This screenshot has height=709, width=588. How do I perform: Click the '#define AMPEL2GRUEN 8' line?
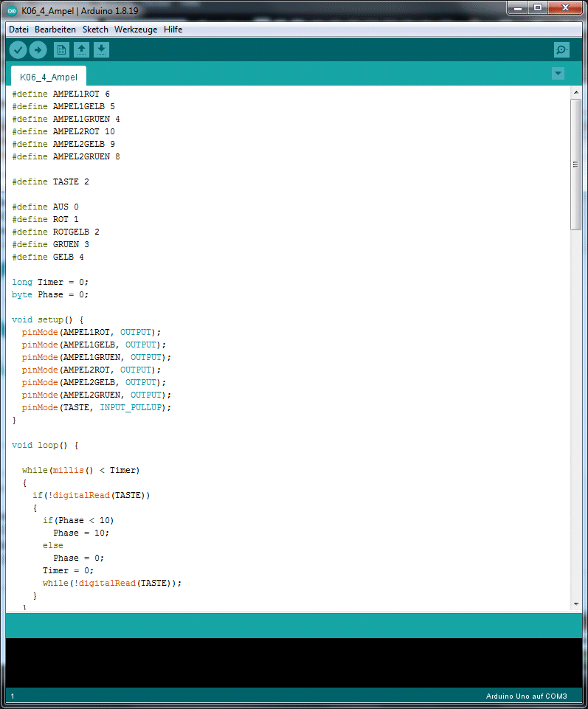tap(66, 156)
